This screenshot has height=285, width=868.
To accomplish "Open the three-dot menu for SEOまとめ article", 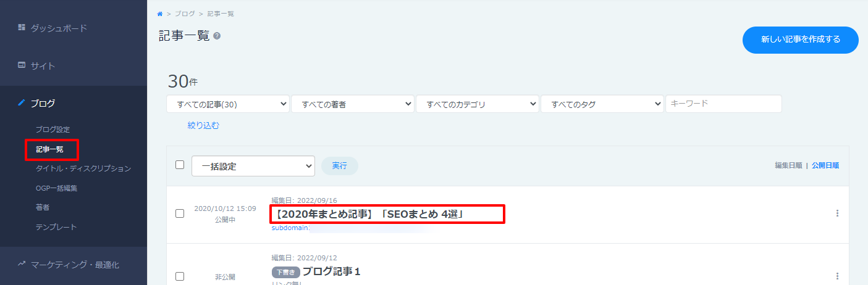I will pos(838,213).
